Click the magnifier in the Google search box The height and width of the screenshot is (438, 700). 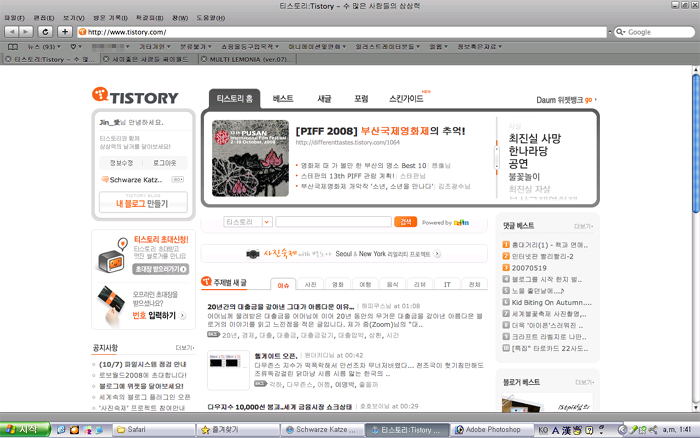tap(621, 32)
